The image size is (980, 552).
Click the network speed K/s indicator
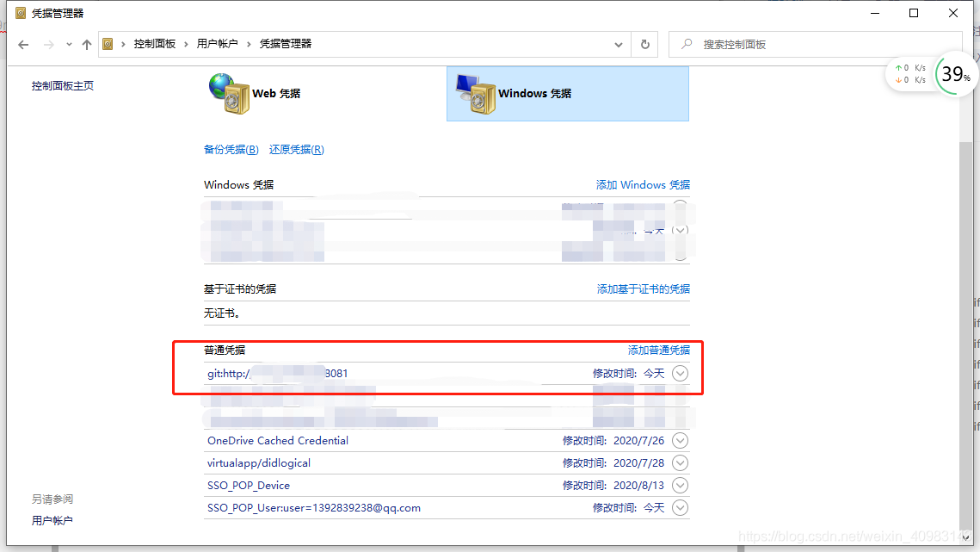(x=910, y=74)
